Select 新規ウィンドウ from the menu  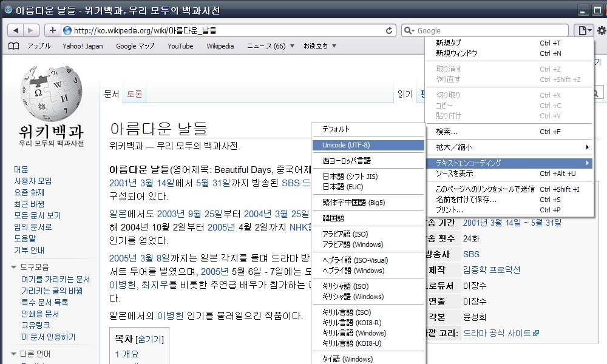[509, 53]
